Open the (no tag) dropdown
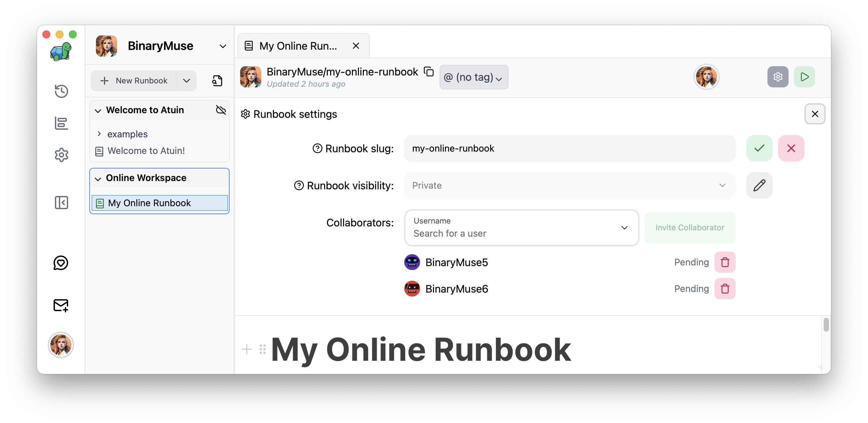This screenshot has height=423, width=868. point(473,77)
